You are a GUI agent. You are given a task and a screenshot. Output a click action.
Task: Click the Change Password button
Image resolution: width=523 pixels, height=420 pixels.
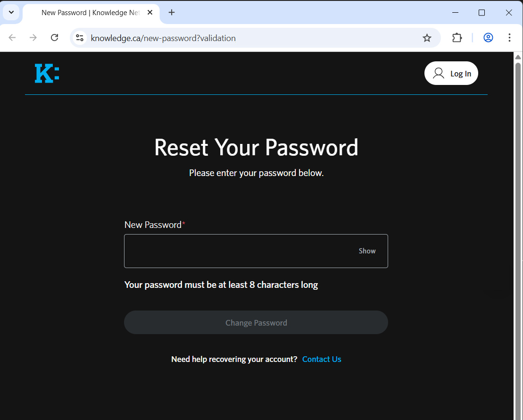pos(256,323)
